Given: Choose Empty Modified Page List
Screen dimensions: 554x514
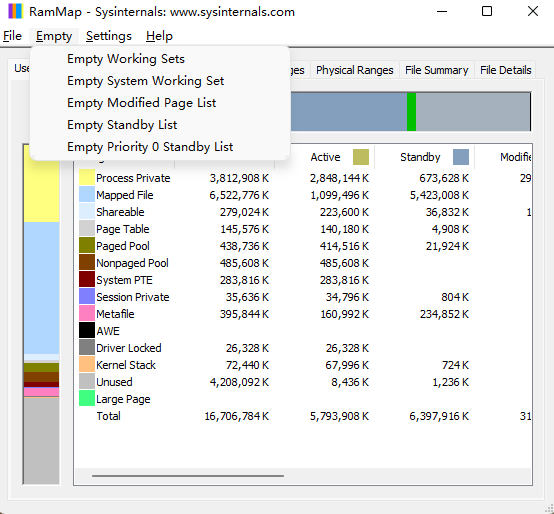Looking at the screenshot, I should (160, 103).
